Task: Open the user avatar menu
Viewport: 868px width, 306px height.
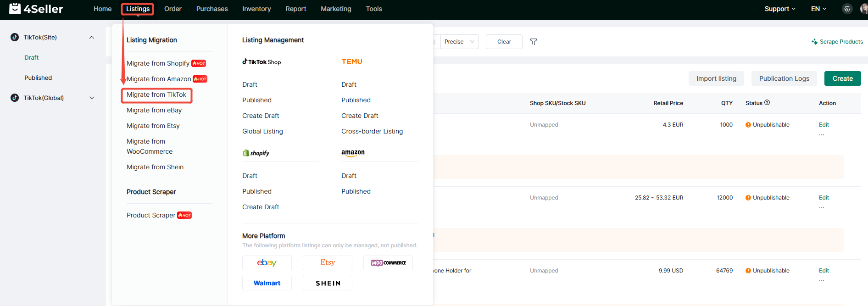Action: (864, 9)
